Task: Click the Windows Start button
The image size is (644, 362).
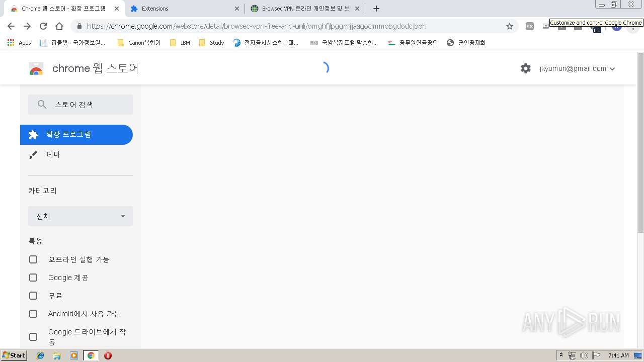Action: 14,355
